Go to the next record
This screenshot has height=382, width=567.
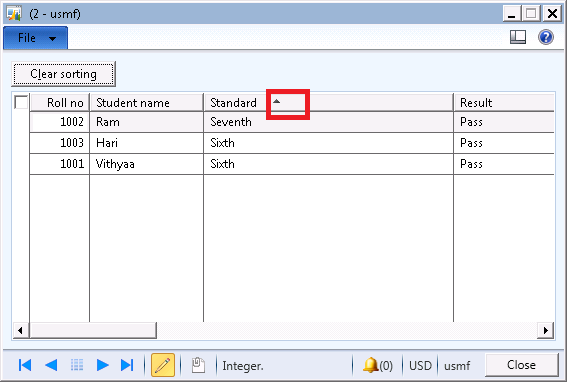click(x=103, y=365)
